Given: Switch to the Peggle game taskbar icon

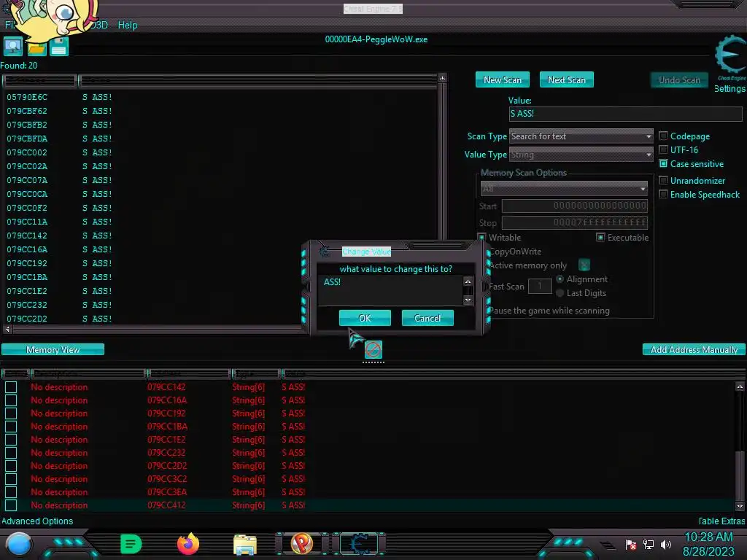Looking at the screenshot, I should [301, 543].
